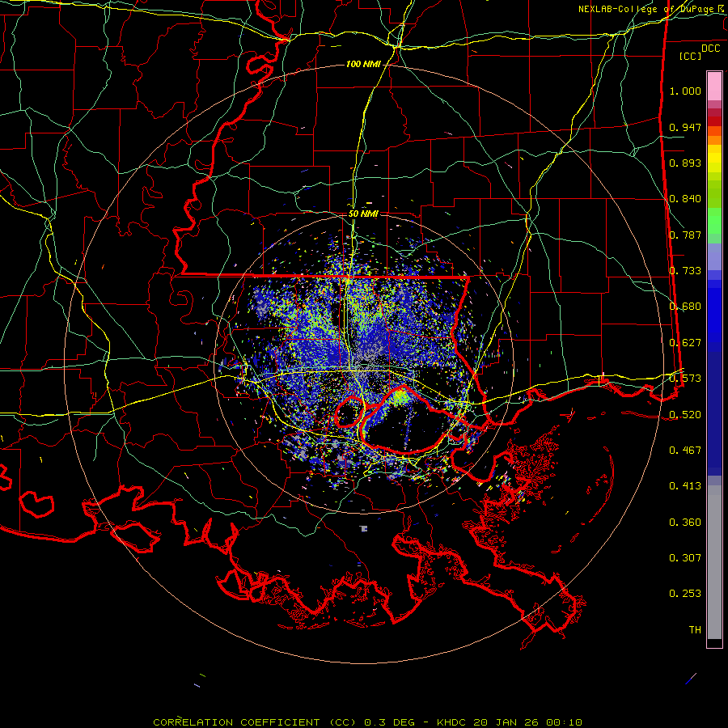Click the 100 NMI range ring label

click(362, 64)
